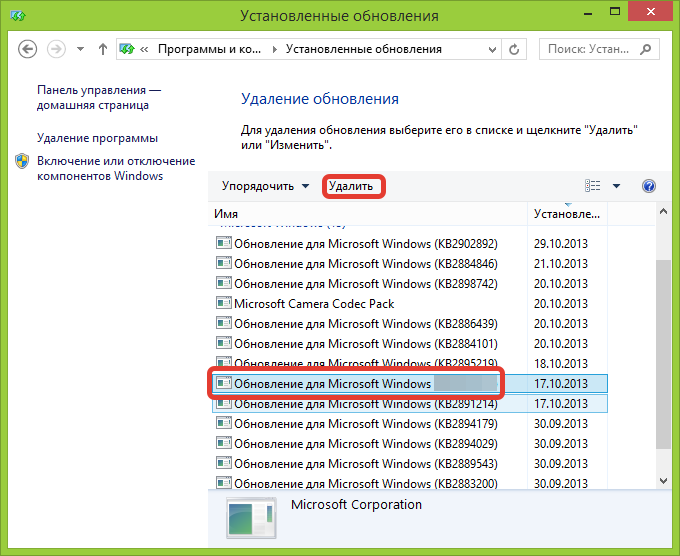Select update KB2884101 row
This screenshot has width=680, height=556.
point(410,343)
